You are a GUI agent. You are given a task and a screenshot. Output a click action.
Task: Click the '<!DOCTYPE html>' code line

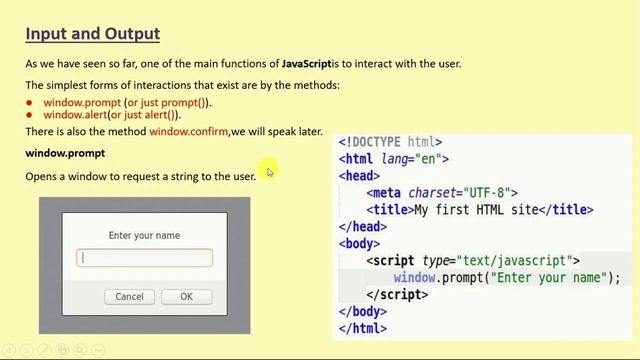coord(390,142)
